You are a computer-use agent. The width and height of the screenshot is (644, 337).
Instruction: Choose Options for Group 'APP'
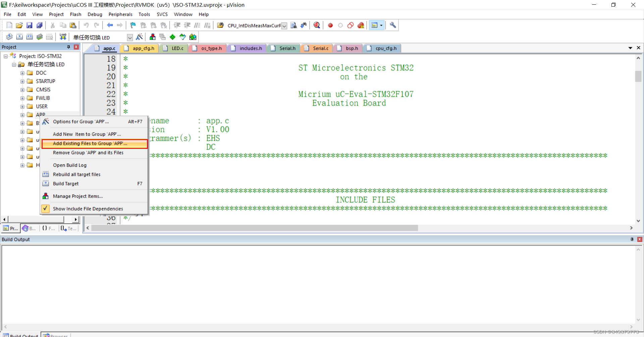[x=95, y=122]
